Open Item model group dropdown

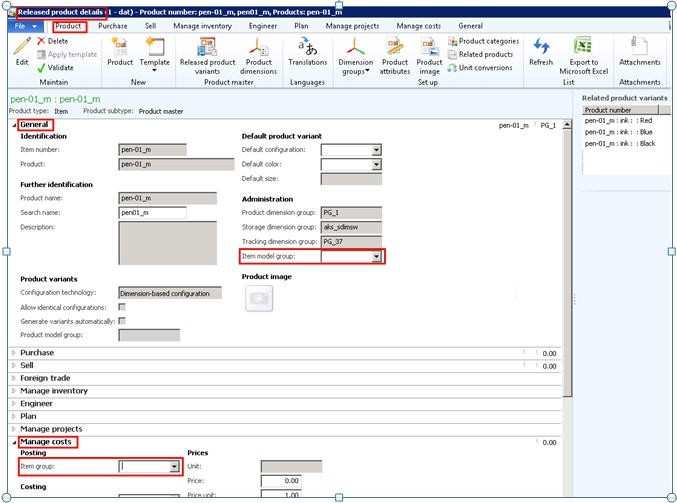376,256
